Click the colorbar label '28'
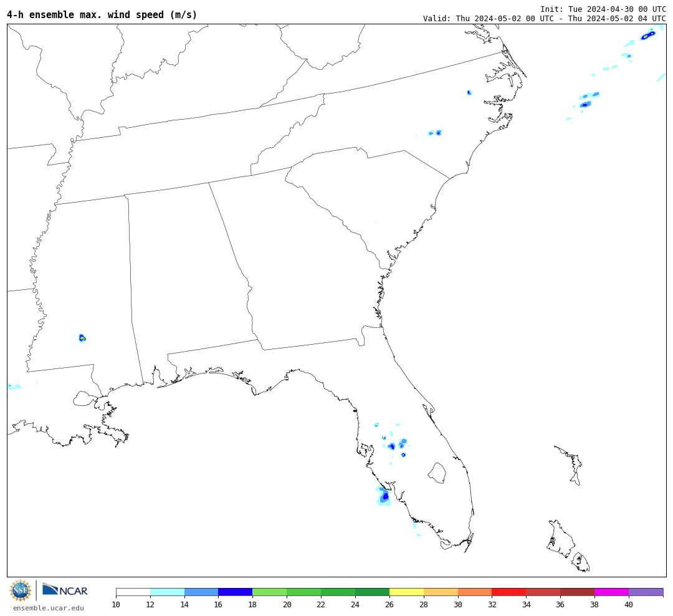The image size is (673, 616). tap(424, 605)
